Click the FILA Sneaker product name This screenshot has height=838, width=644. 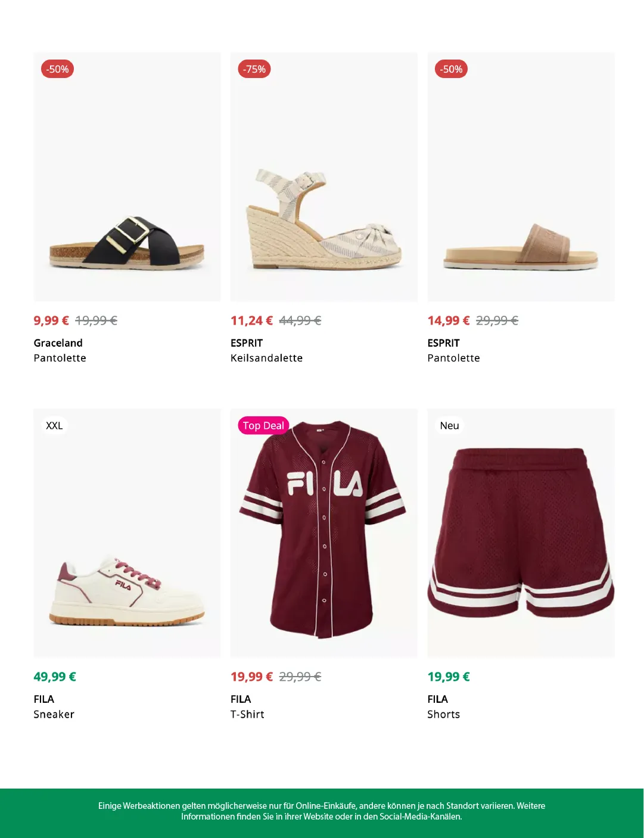54,714
